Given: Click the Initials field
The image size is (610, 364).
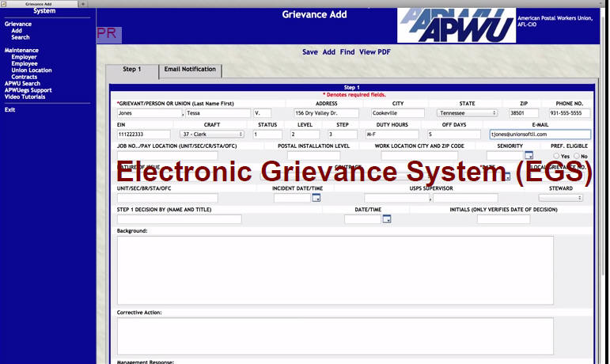Looking at the screenshot, I should click(503, 219).
